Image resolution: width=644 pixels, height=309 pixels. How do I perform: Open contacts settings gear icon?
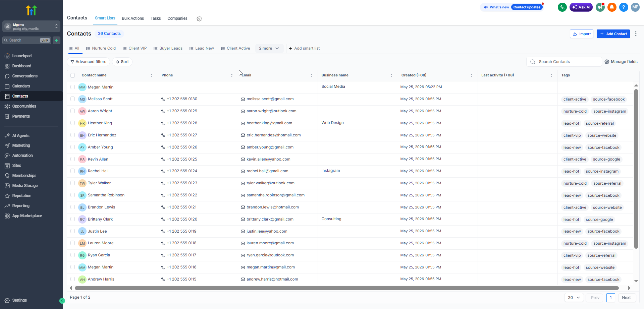click(x=199, y=19)
